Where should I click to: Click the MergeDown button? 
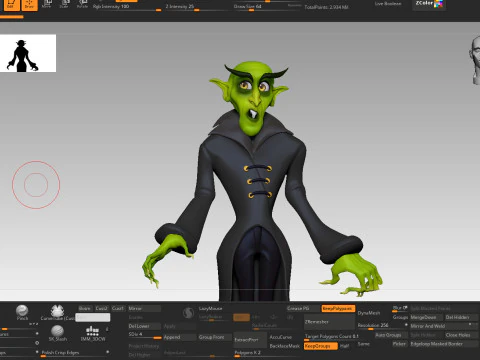click(x=426, y=317)
